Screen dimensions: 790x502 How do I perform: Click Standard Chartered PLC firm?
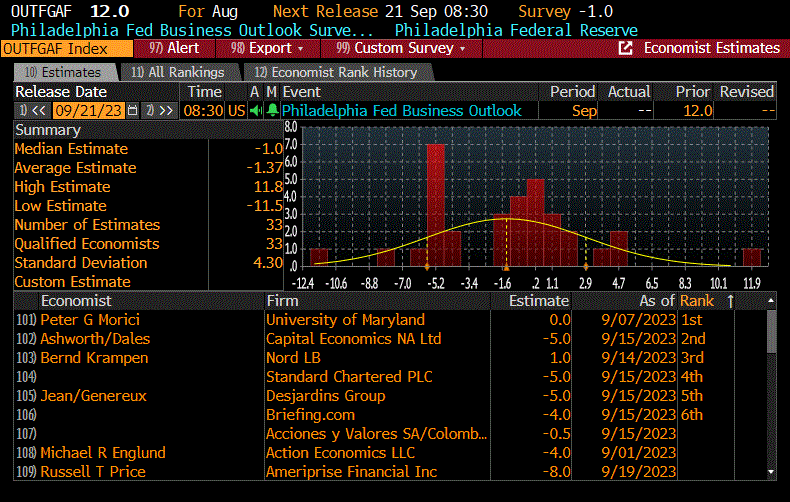[349, 377]
